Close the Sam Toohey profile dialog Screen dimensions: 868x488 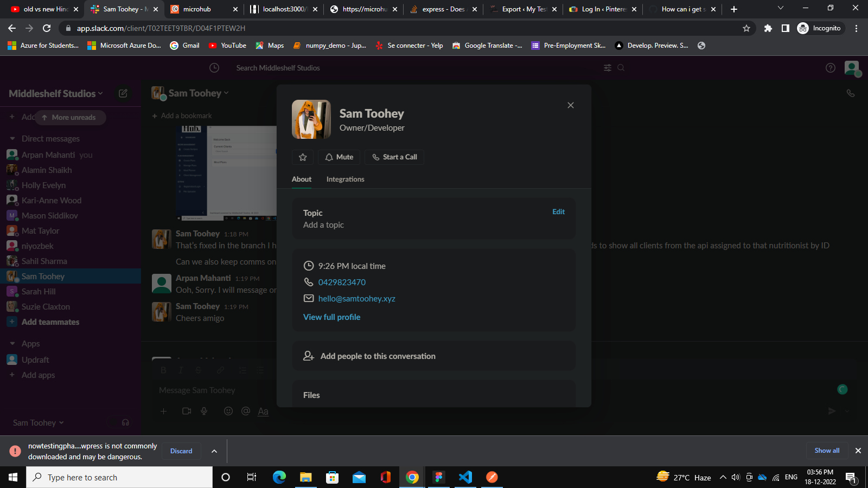[570, 105]
